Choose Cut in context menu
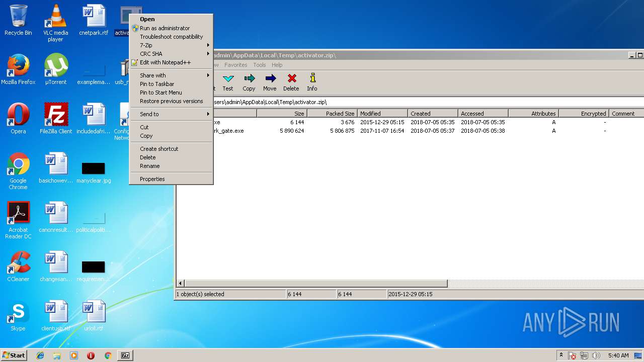 [x=172, y=127]
